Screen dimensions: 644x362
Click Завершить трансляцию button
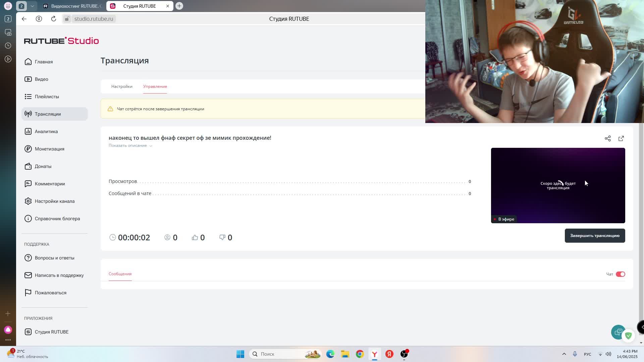pyautogui.click(x=595, y=236)
